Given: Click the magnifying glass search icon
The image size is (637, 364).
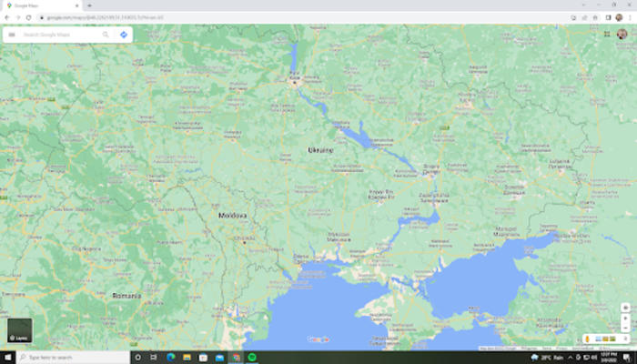Looking at the screenshot, I should [x=106, y=35].
